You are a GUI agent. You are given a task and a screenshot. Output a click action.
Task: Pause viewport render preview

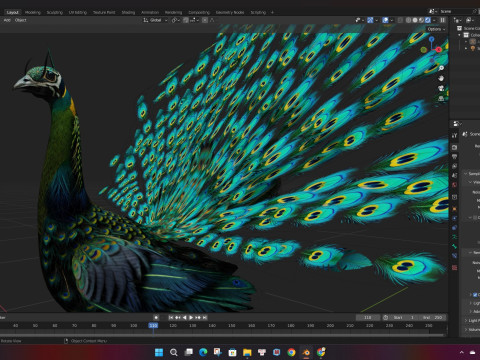tap(442, 20)
